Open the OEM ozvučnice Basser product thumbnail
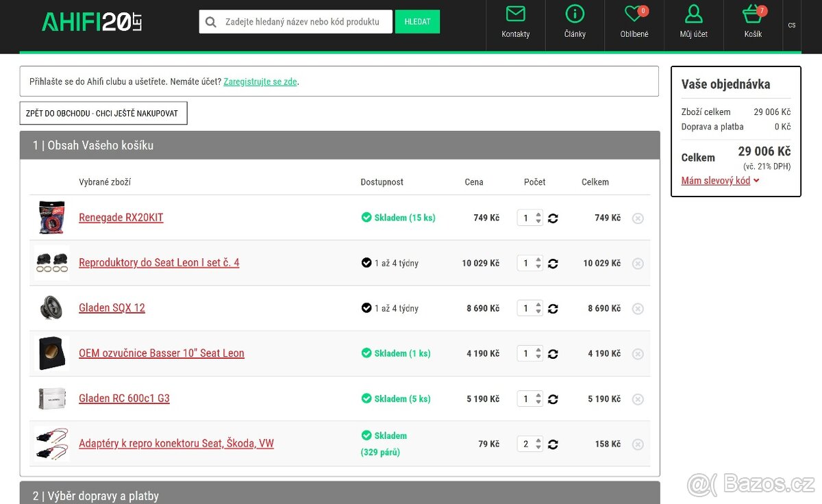This screenshot has height=504, width=822. (52, 353)
